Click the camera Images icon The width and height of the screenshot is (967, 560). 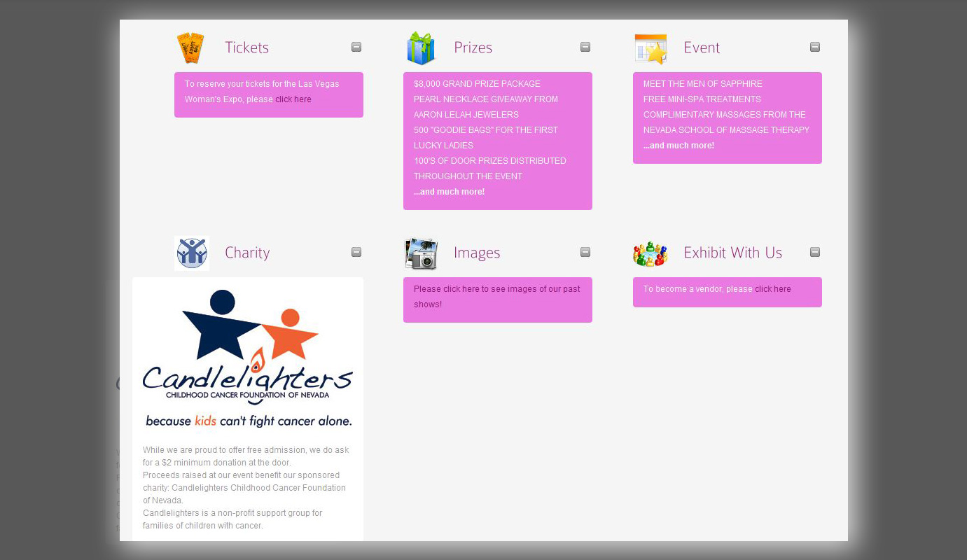click(x=421, y=253)
